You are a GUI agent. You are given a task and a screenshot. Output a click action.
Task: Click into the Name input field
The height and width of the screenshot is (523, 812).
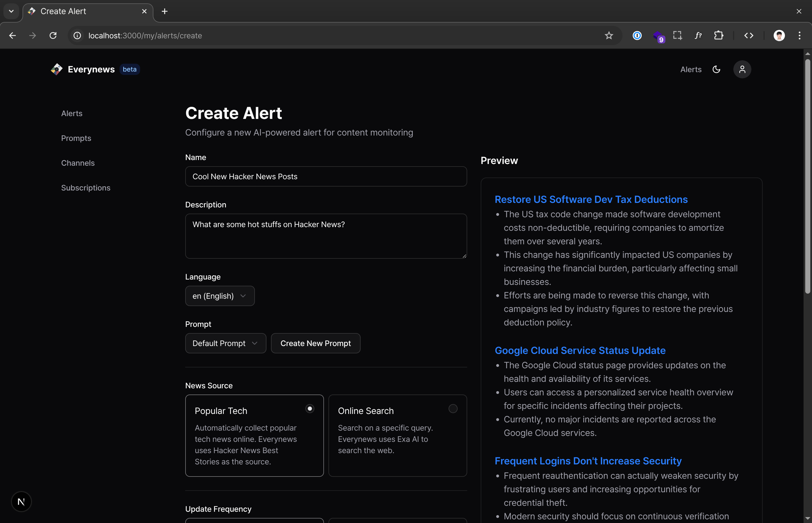[326, 176]
